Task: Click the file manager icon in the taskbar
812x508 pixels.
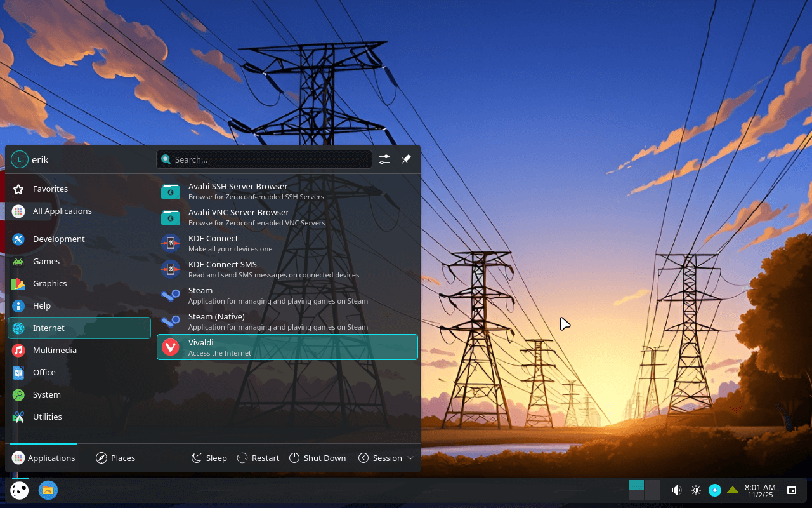Action: tap(48, 490)
